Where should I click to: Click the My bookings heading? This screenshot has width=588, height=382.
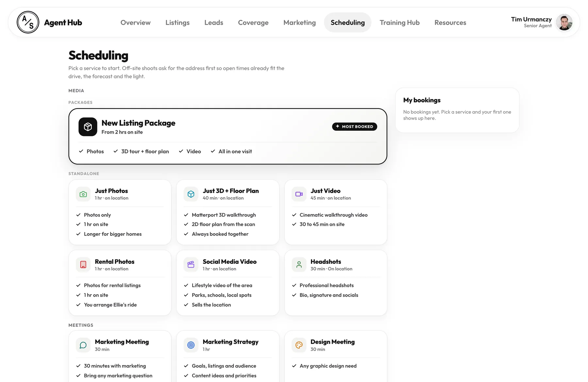tap(422, 100)
